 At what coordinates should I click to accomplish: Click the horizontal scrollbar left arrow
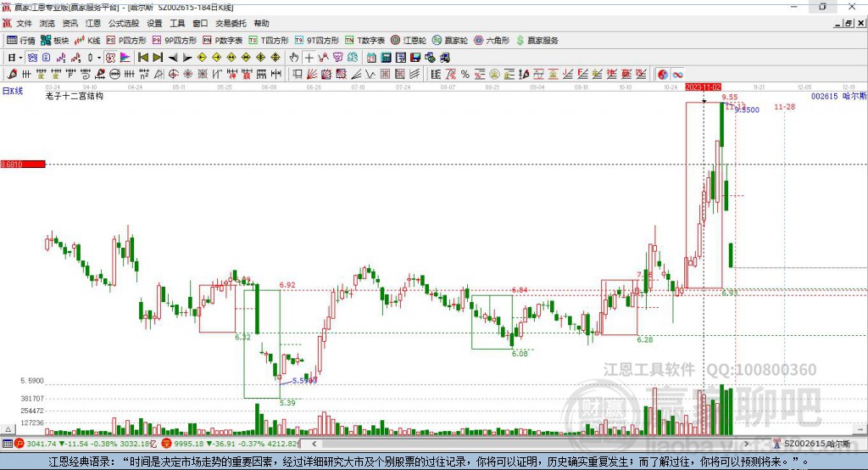pos(314,444)
